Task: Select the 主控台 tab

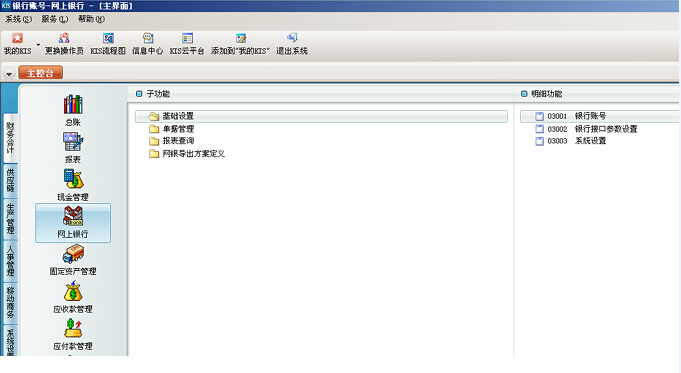Action: pos(40,73)
